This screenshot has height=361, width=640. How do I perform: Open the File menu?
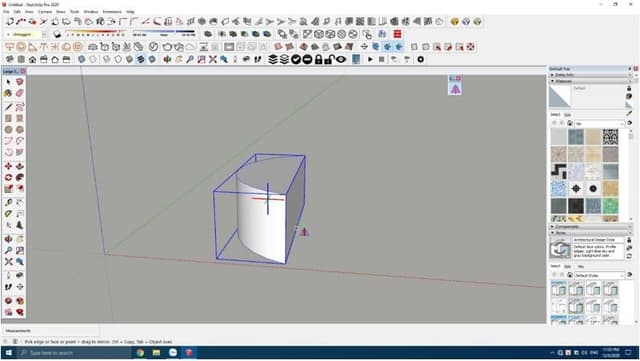tap(6, 12)
